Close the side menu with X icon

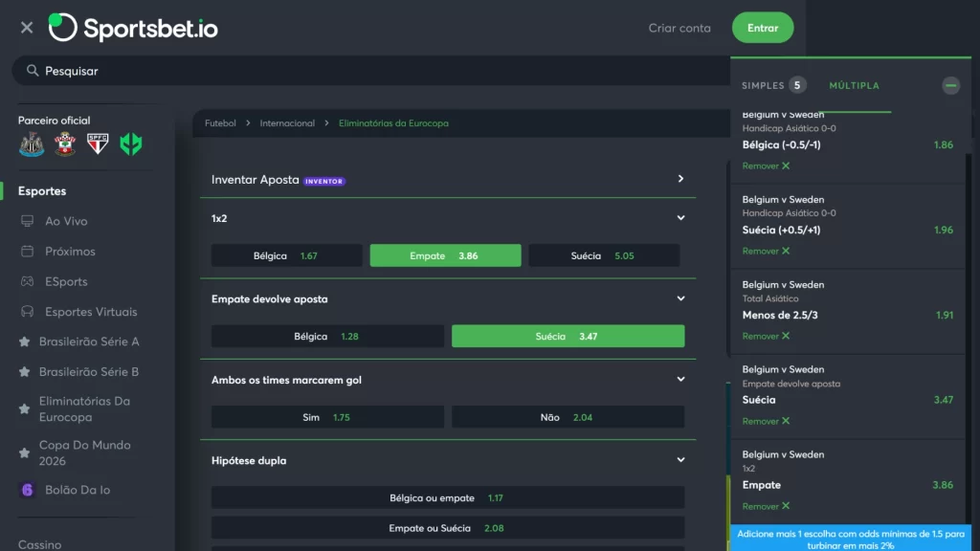click(x=26, y=28)
